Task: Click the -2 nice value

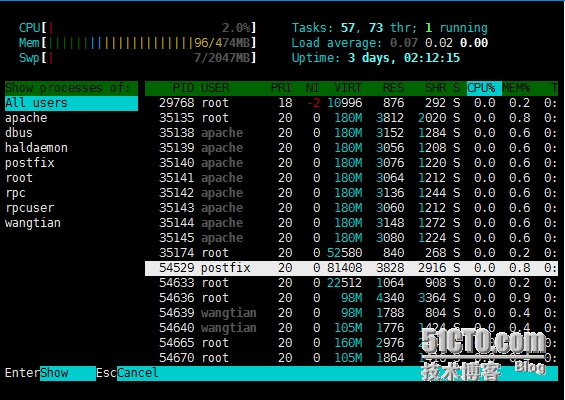Action: [313, 103]
